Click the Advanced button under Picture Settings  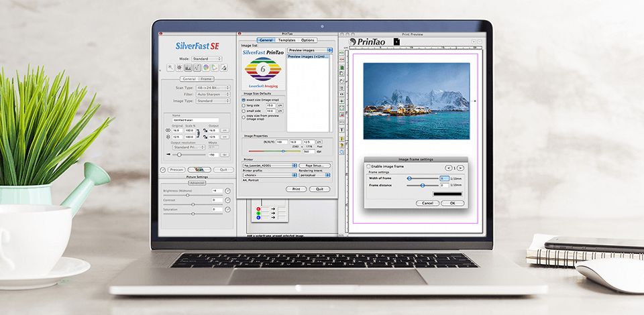click(197, 183)
